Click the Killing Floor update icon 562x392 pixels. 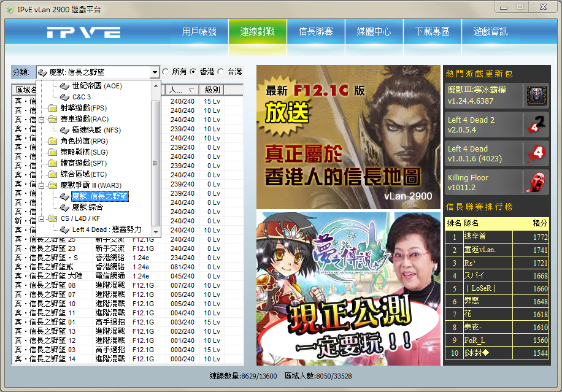point(537,182)
